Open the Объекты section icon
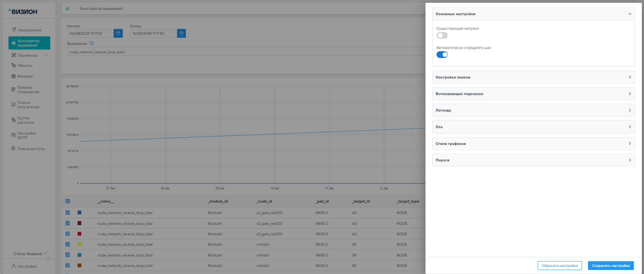 [13, 65]
